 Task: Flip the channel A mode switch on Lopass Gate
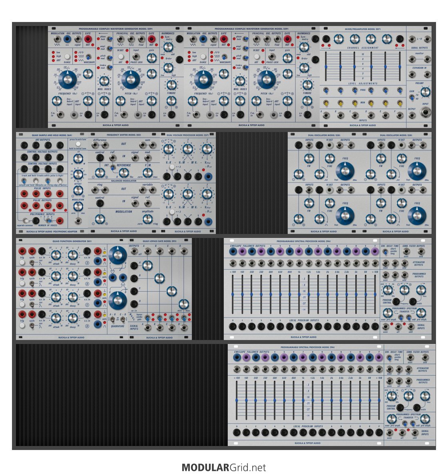click(x=147, y=318)
